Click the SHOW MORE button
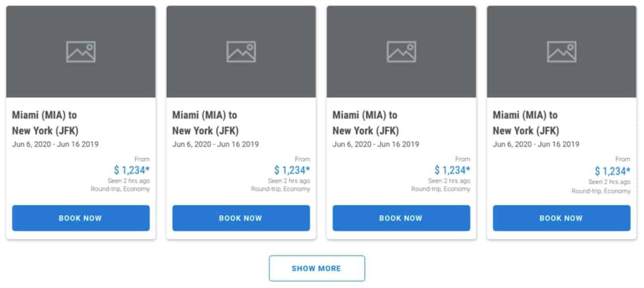Image resolution: width=644 pixels, height=288 pixels. click(x=317, y=268)
